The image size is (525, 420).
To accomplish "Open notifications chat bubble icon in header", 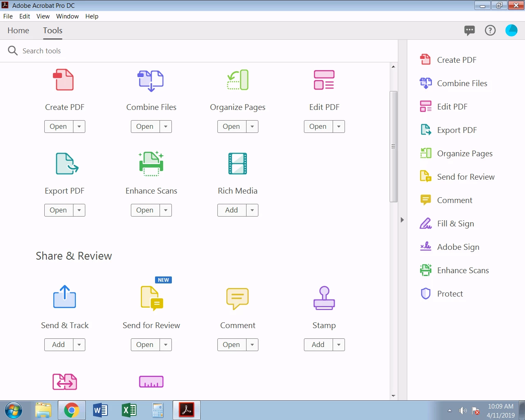I will (x=470, y=30).
